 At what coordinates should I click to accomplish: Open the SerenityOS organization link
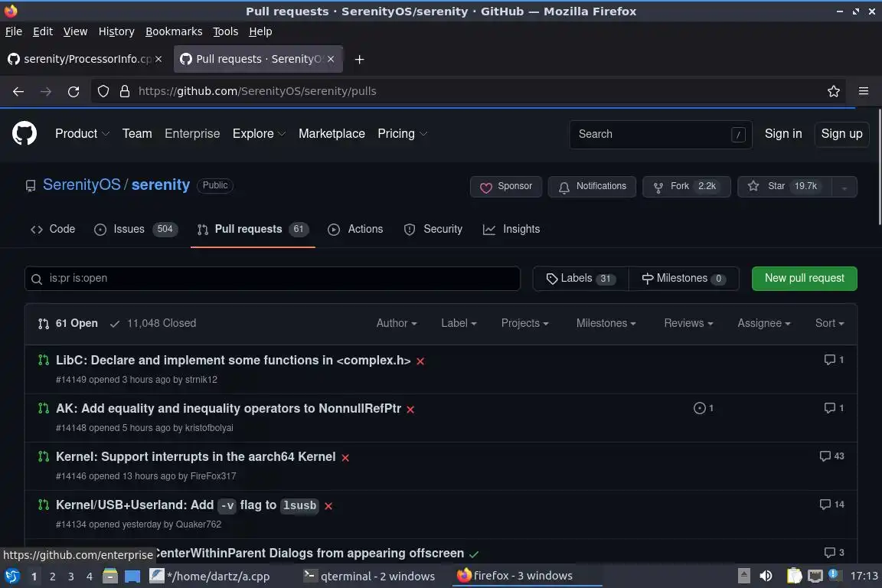click(x=82, y=185)
